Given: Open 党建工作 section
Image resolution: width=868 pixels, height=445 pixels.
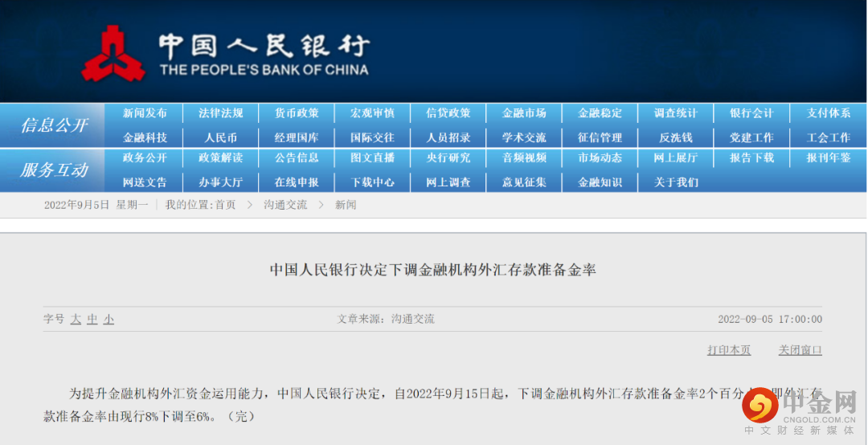Looking at the screenshot, I should coord(751,137).
